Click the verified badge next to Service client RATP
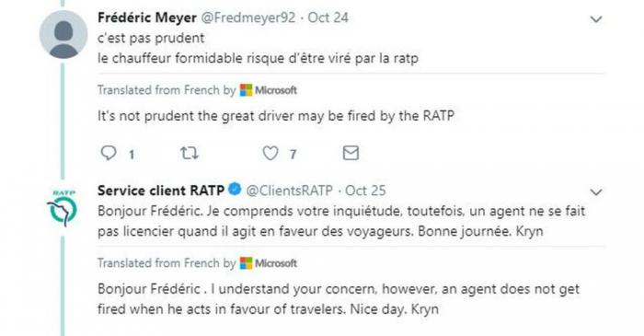Screen dimensions: 644x336 pyautogui.click(x=235, y=189)
